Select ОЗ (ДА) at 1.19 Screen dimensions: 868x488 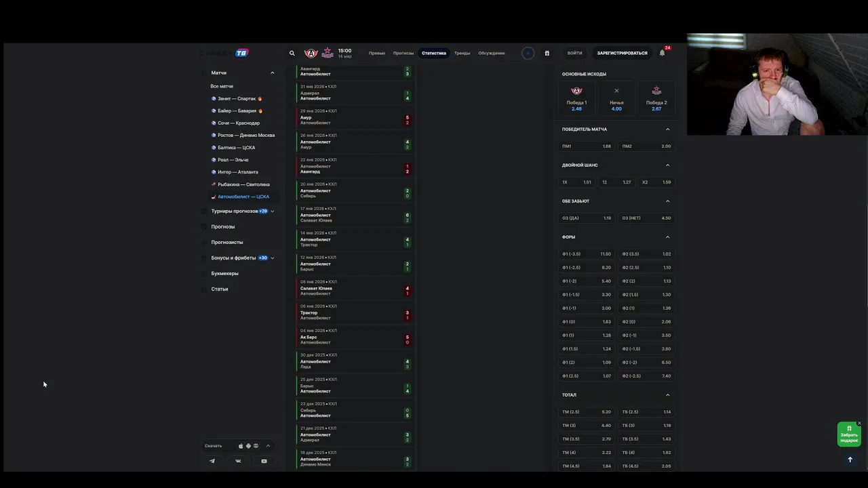click(587, 218)
